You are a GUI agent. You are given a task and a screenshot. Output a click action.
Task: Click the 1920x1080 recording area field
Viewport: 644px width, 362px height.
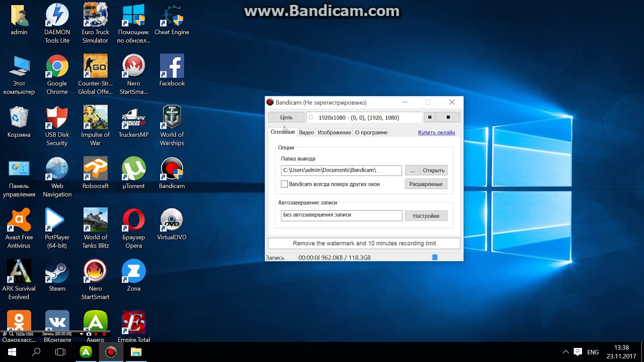(x=364, y=117)
